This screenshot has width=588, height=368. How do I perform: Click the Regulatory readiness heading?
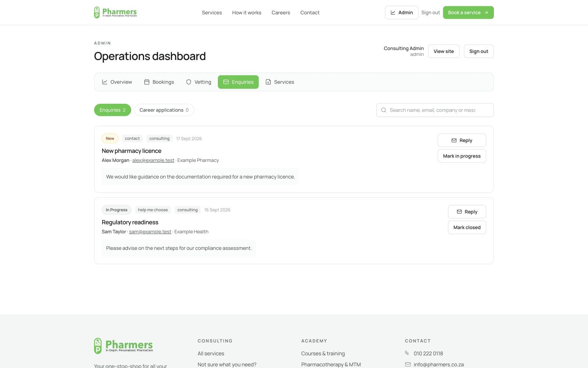(x=130, y=222)
